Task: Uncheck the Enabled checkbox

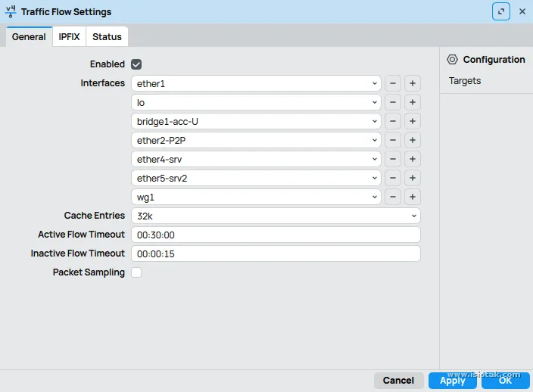Action: 136,64
